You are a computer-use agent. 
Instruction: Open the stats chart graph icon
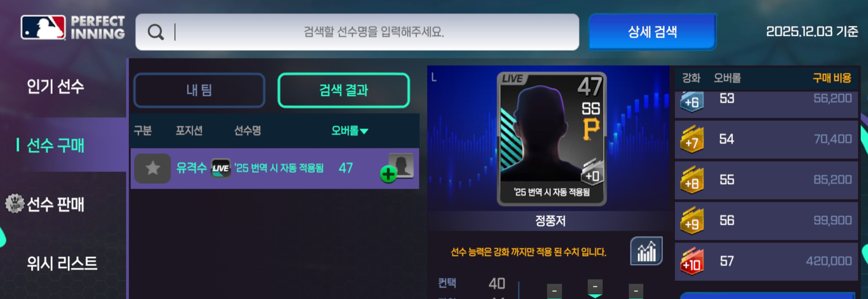(646, 251)
